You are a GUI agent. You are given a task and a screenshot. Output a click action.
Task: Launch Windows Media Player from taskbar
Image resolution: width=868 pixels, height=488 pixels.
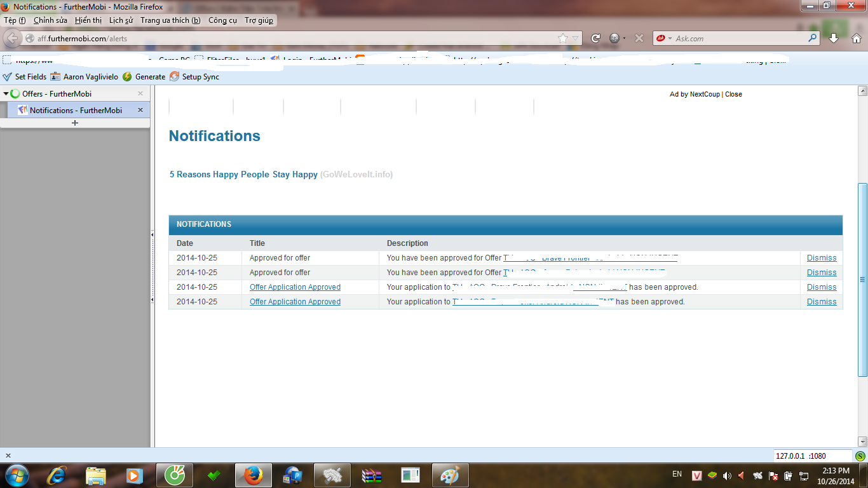coord(134,475)
